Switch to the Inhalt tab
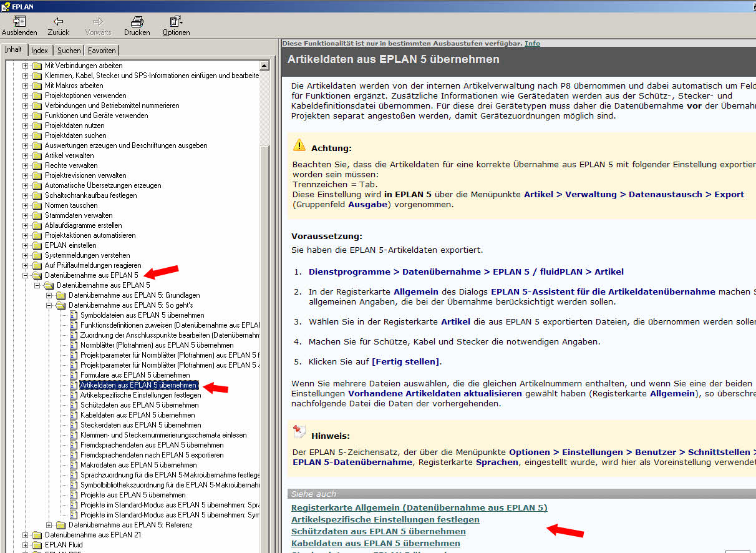This screenshot has height=553, width=756. tap(14, 49)
